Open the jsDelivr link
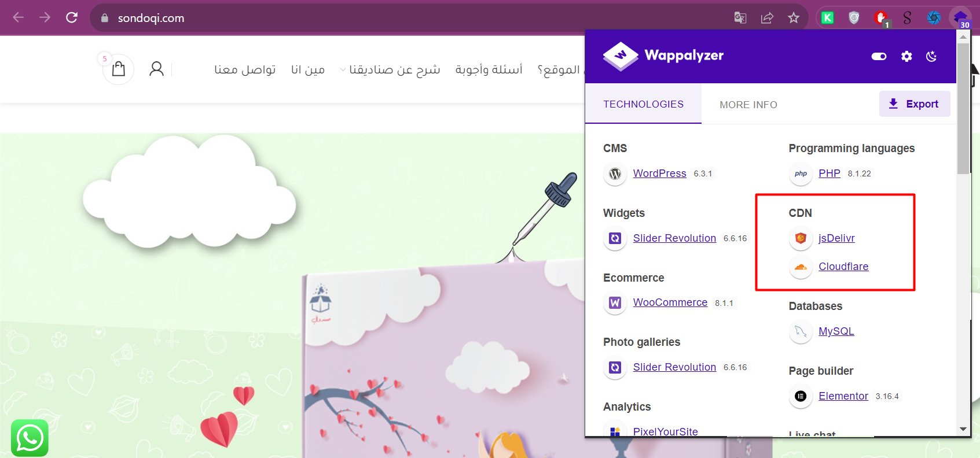The height and width of the screenshot is (458, 980). pos(836,238)
